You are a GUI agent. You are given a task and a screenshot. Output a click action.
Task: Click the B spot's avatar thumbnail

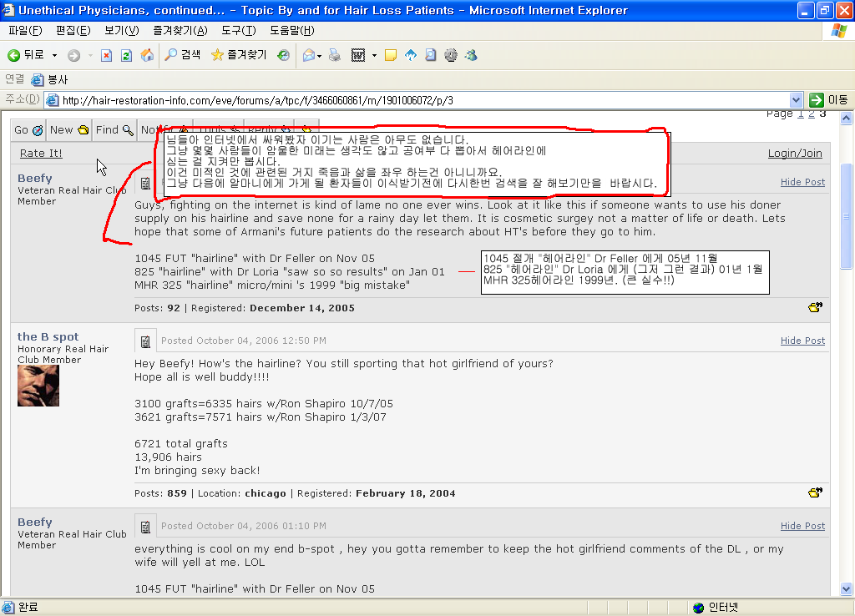38,386
